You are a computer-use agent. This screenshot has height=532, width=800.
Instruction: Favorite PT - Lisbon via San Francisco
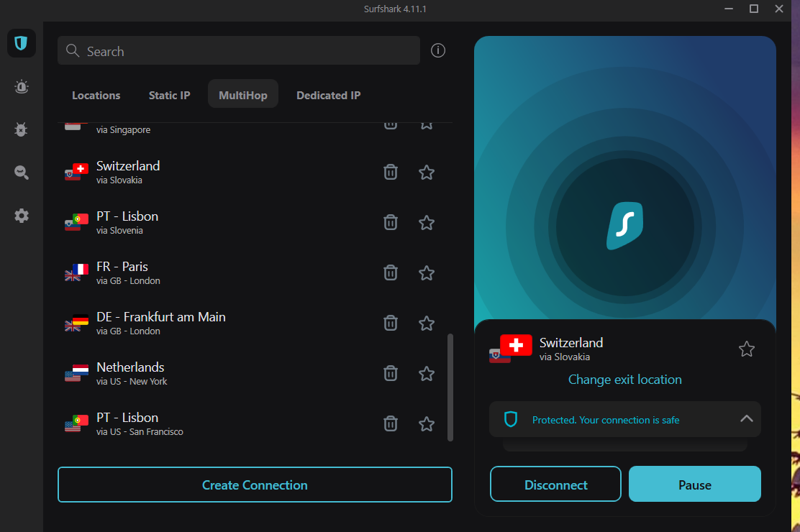tap(427, 424)
